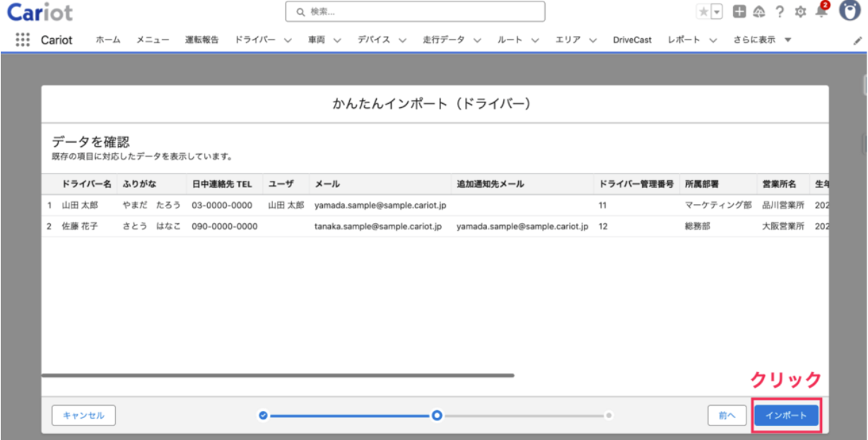Click the global actions plus icon

[x=739, y=12]
